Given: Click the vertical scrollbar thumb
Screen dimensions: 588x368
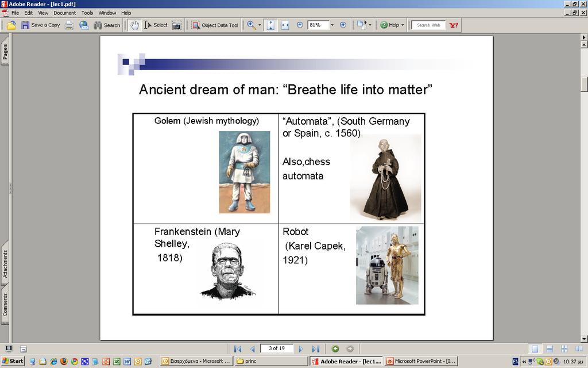Looking at the screenshot, I should click(x=584, y=84).
